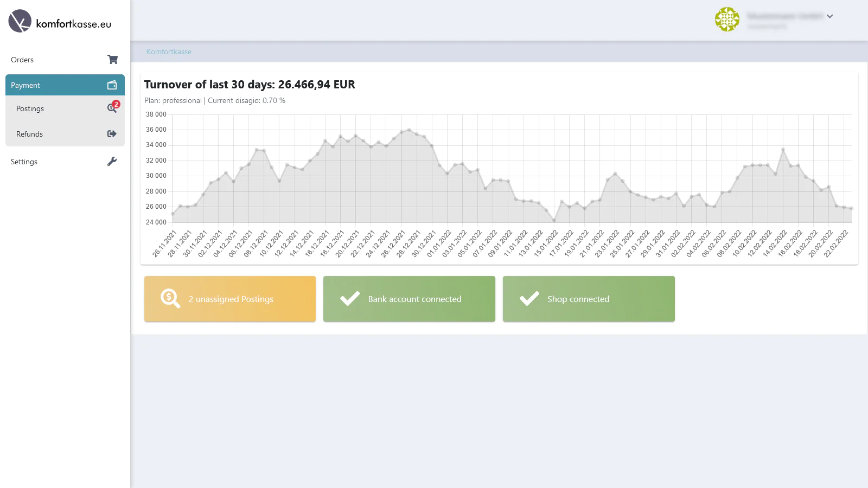
Task: Click the chart peak data point near 28.12.2021
Action: point(409,130)
